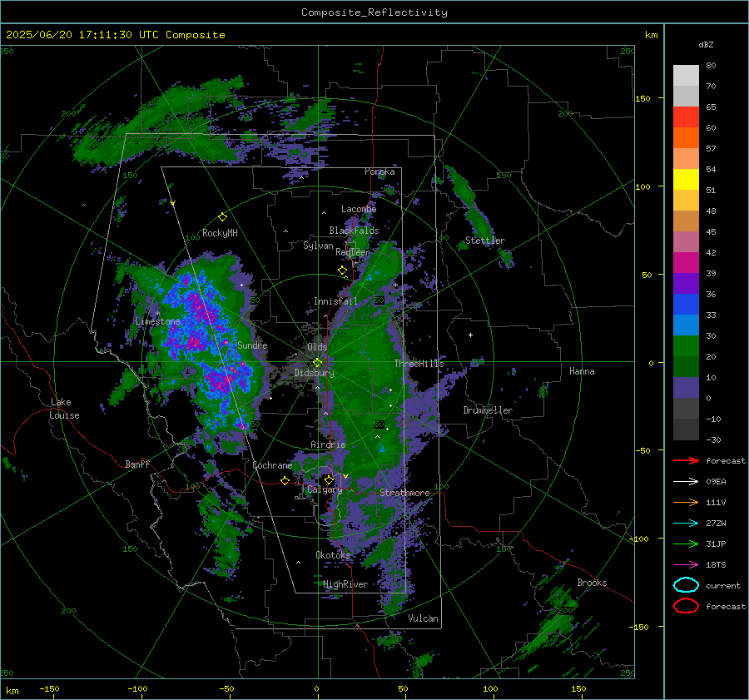Click the Sylvan map label
Screen dimensions: 749x700
(x=318, y=246)
